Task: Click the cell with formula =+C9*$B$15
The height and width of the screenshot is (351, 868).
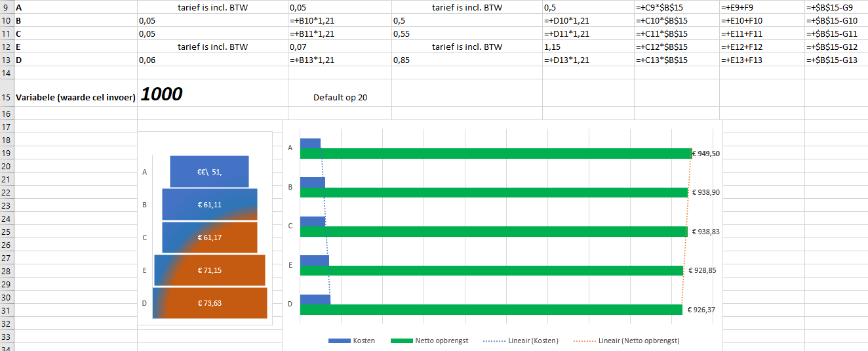Action: pyautogui.click(x=677, y=8)
